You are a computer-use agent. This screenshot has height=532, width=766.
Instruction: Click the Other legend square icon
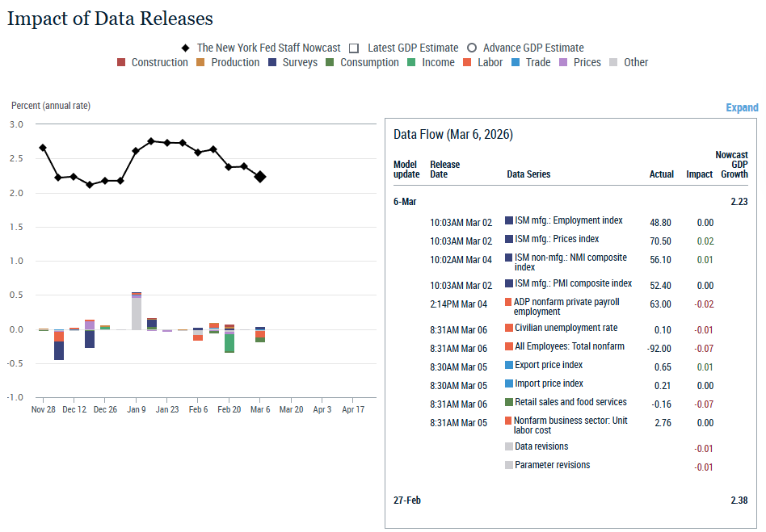(614, 62)
